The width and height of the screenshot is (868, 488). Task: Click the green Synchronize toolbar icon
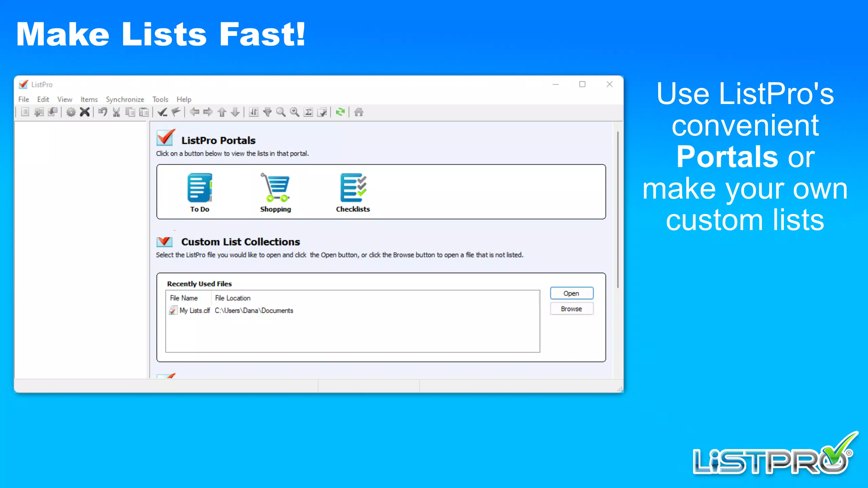pyautogui.click(x=340, y=112)
